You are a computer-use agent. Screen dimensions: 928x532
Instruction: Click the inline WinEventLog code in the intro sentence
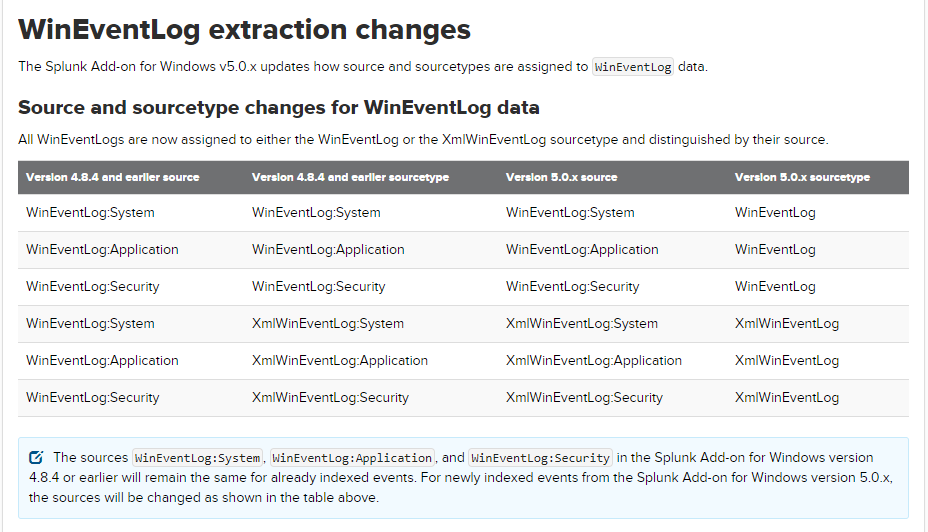633,67
